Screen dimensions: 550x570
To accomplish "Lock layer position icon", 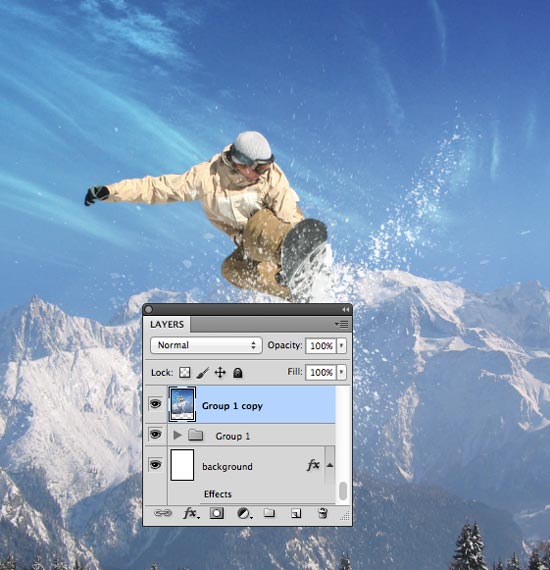I will (x=220, y=373).
